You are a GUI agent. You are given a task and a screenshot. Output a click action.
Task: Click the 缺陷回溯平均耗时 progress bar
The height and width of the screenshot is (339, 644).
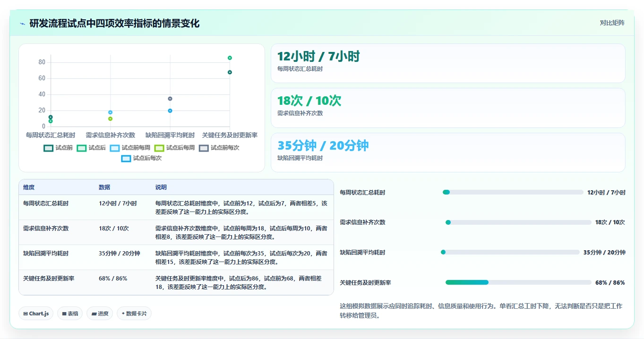coord(510,252)
